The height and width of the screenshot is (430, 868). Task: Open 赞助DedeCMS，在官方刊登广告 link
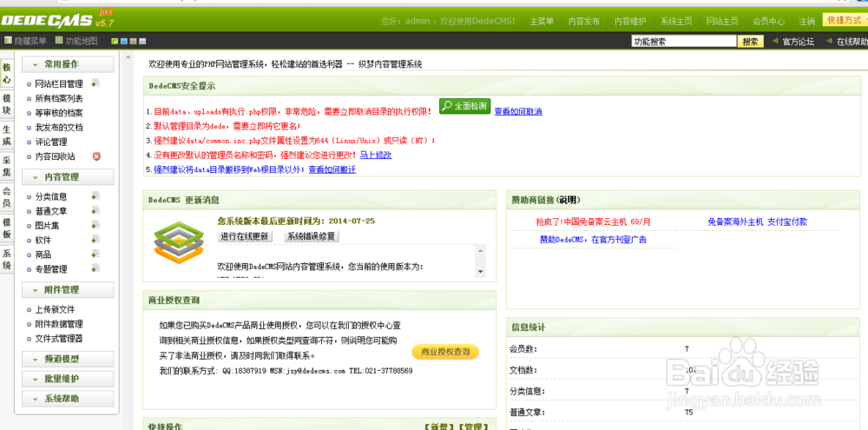(594, 240)
